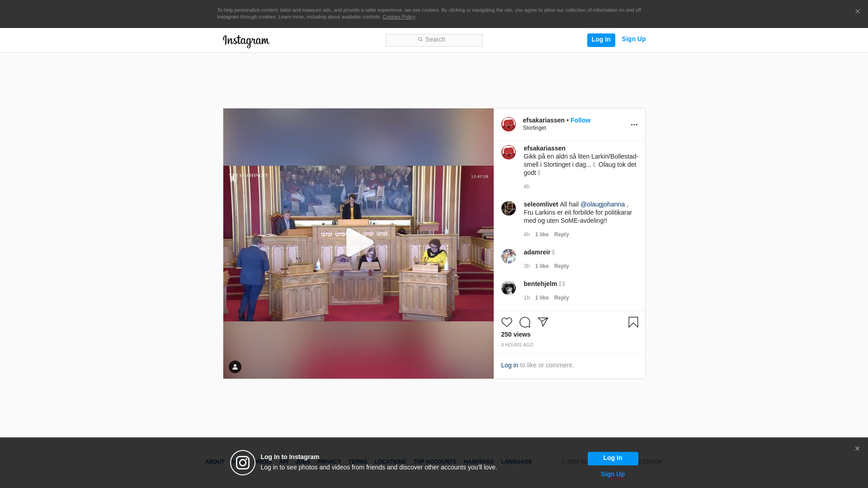Reply to bentehjelm's comment
The width and height of the screenshot is (868, 488).
tap(561, 298)
